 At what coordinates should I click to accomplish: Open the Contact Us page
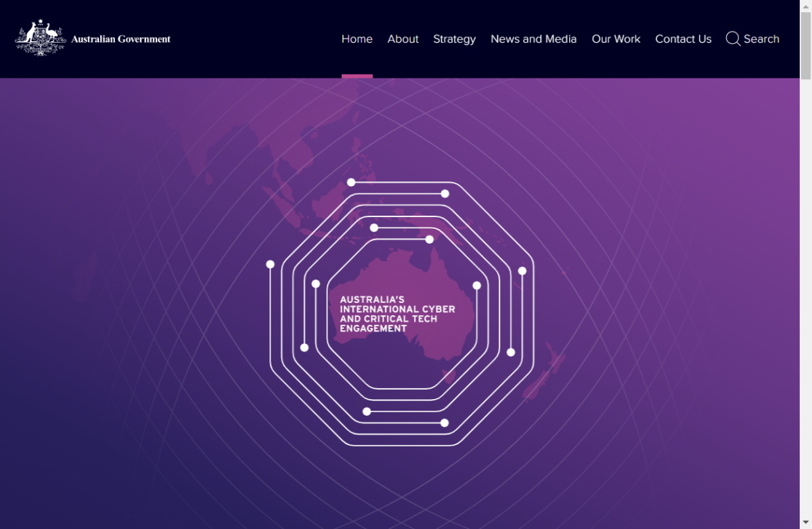tap(683, 39)
